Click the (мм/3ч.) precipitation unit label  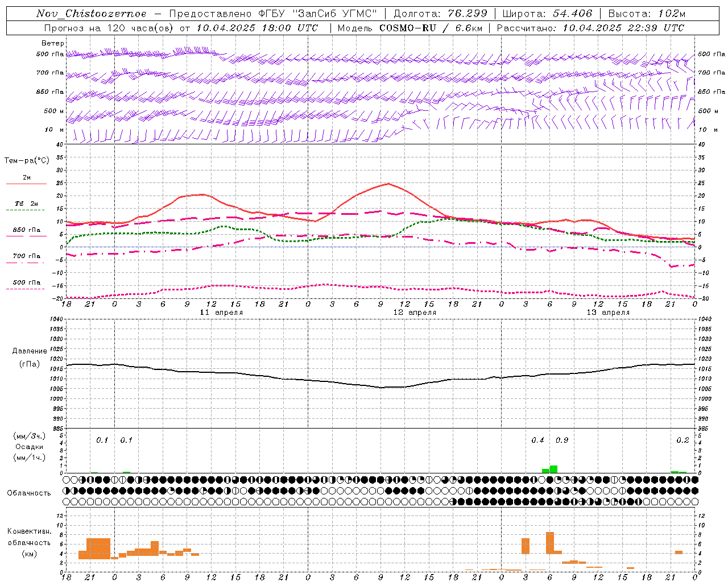click(30, 436)
